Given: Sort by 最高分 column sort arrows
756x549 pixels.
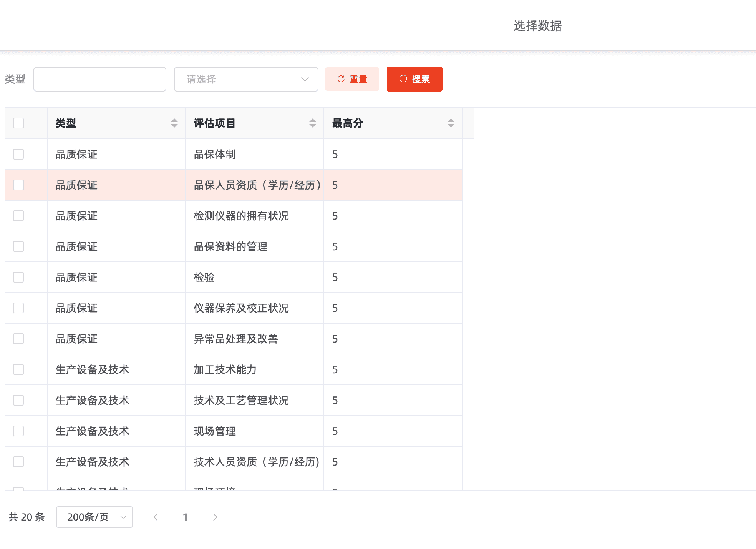Looking at the screenshot, I should point(451,123).
